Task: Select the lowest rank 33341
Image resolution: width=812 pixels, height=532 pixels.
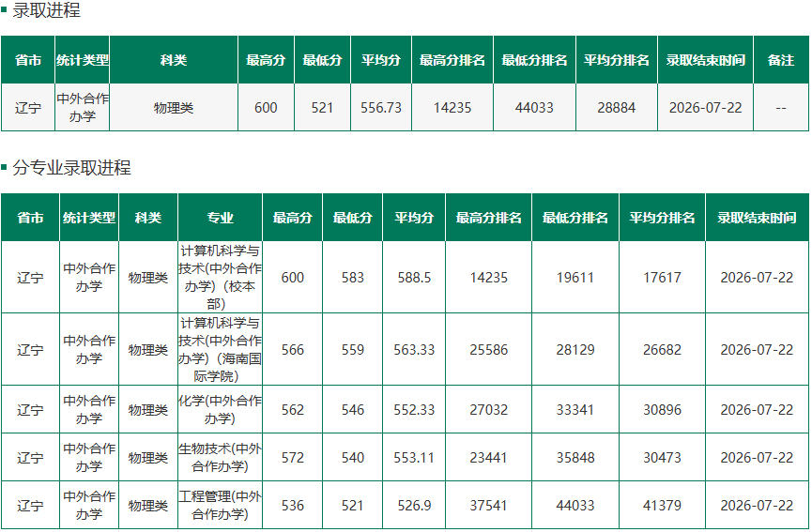Action: coord(575,410)
